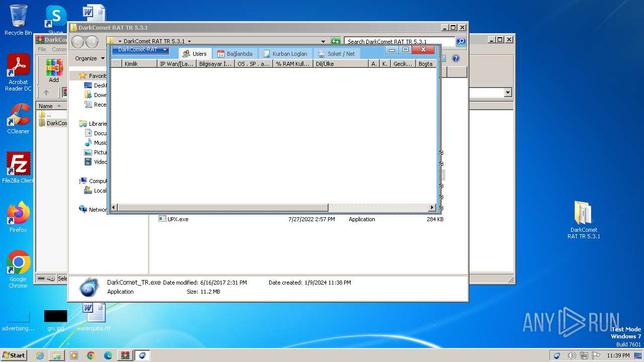Open DarkComet RAT TR 5.3.1 desktop folder
This screenshot has height=362, width=644.
[x=584, y=220]
